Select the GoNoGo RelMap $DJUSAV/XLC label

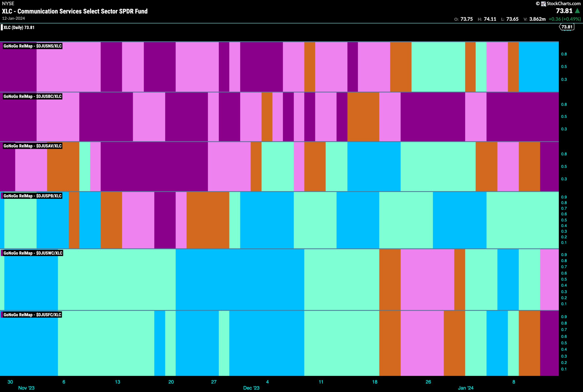pos(33,146)
